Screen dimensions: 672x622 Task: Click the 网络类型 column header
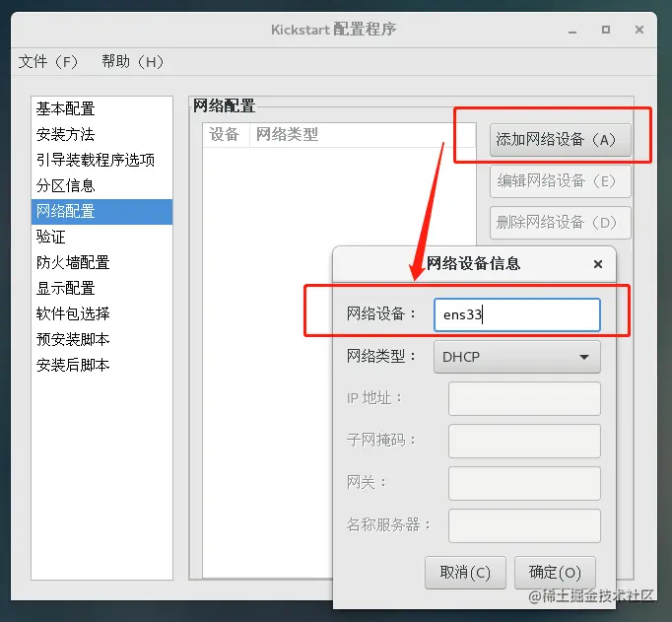coord(363,135)
